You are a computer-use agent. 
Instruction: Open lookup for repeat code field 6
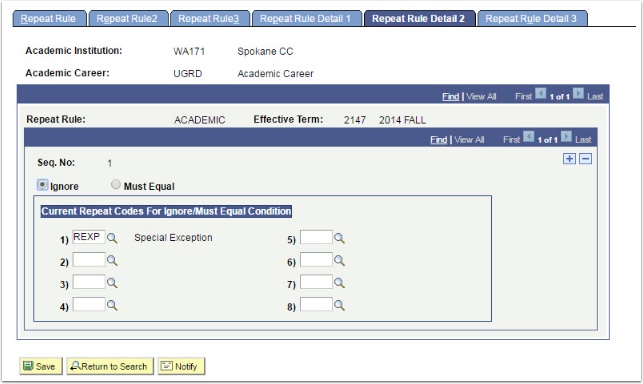click(x=339, y=261)
